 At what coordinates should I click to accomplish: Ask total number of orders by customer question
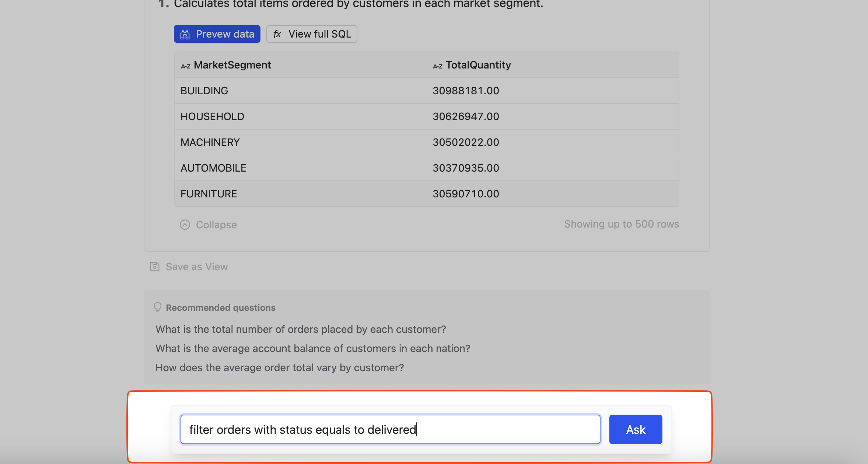click(301, 329)
